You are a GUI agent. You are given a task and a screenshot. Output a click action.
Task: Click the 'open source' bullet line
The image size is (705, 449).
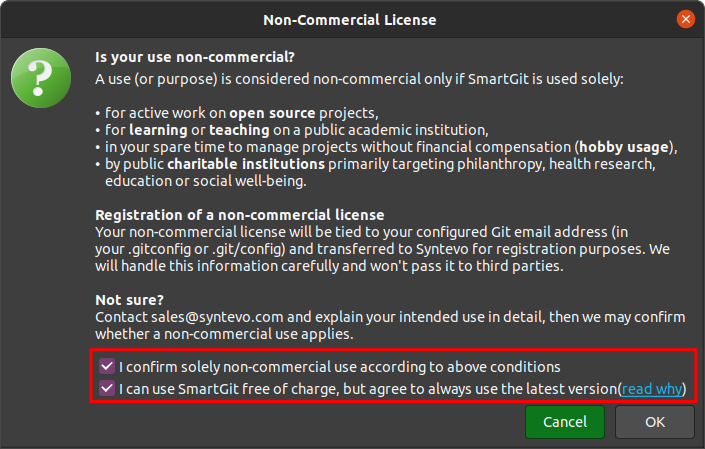(237, 113)
